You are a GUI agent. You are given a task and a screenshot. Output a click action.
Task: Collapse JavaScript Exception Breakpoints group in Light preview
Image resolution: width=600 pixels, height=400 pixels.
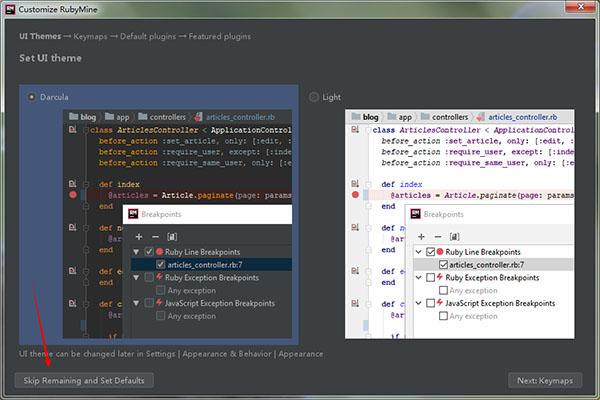pyautogui.click(x=419, y=303)
